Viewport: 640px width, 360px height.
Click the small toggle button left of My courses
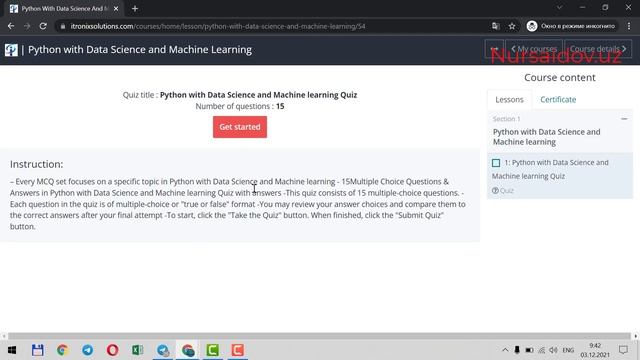click(494, 49)
